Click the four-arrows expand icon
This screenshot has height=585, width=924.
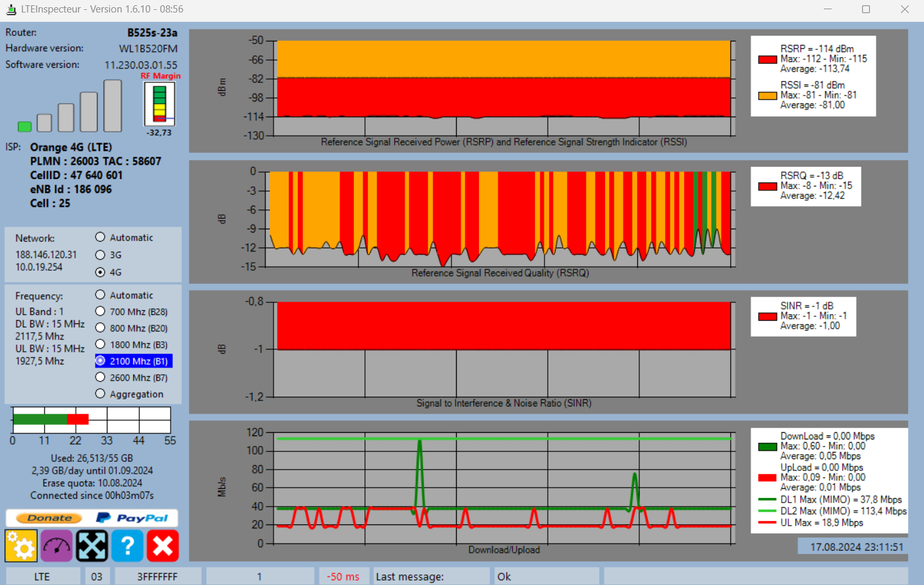tap(92, 545)
